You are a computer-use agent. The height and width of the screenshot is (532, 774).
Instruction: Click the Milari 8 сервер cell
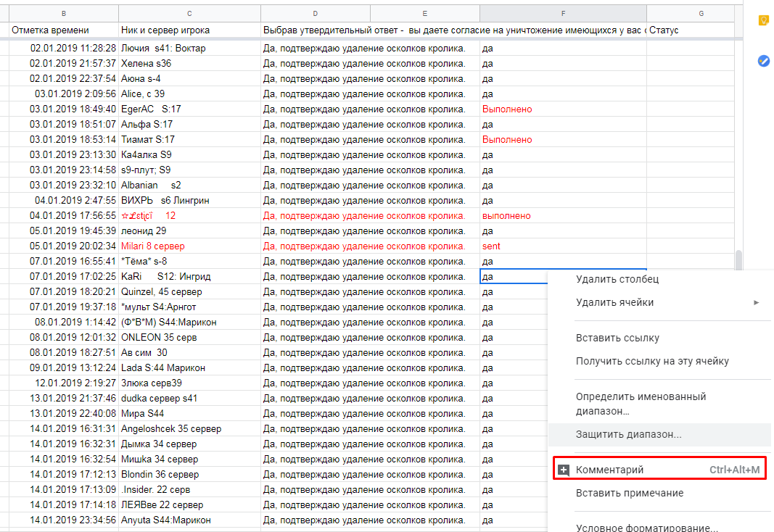189,246
